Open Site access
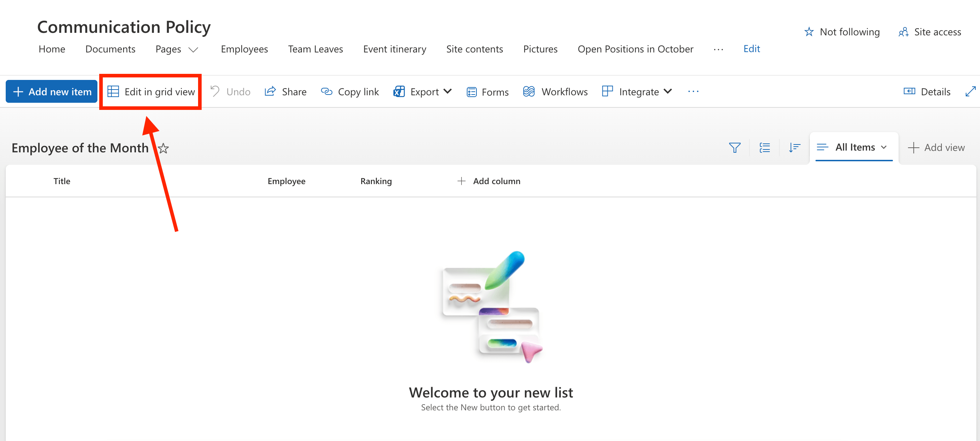Screen dimensions: 980x441 click(930, 32)
